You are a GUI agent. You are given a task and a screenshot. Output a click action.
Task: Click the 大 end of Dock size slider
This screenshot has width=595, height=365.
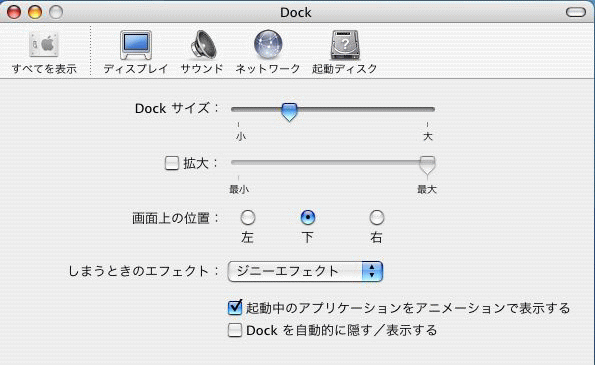tap(428, 136)
